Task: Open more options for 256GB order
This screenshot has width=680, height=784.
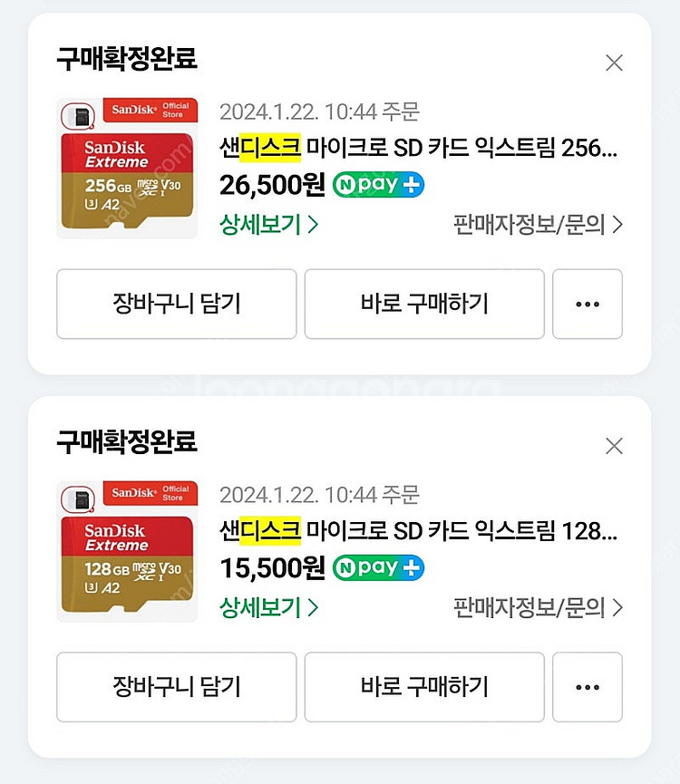Action: tap(587, 304)
